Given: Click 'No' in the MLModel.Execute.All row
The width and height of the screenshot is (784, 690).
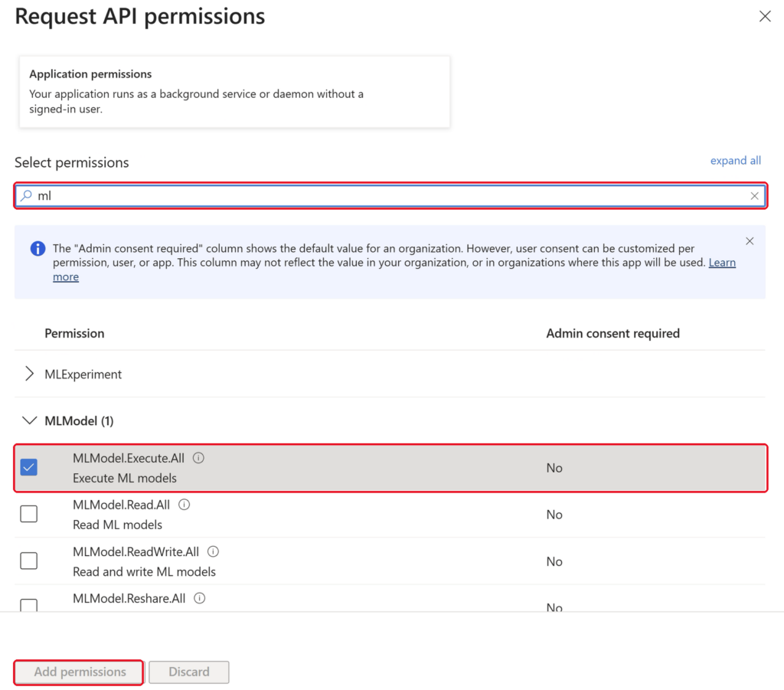Looking at the screenshot, I should 554,468.
